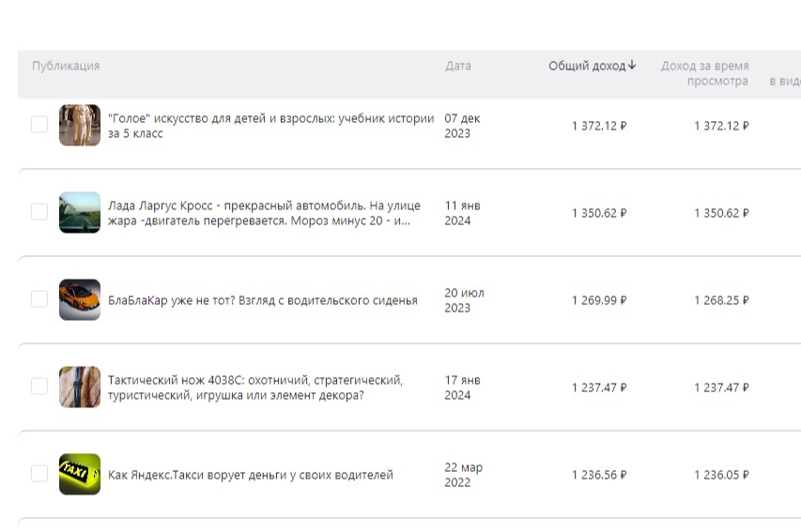801x532 pixels.
Task: Toggle the checkbox beside the Яндекс.Такси article
Action: tap(39, 474)
